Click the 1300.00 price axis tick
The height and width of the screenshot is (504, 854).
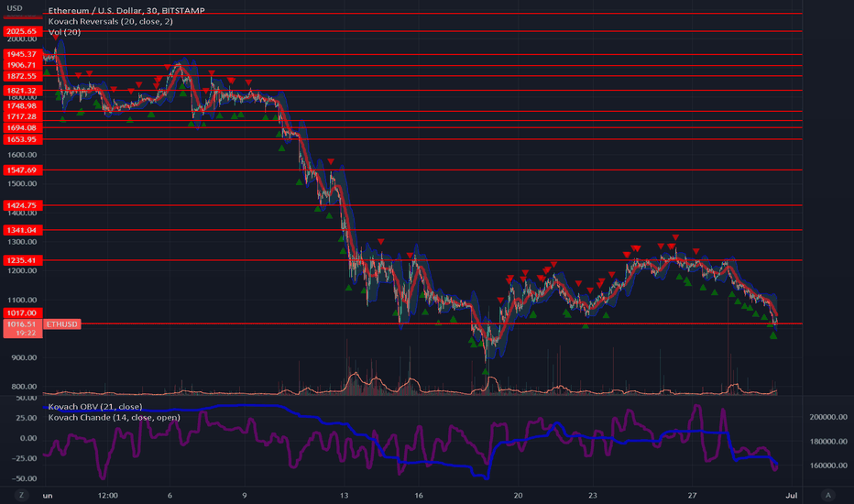(x=22, y=242)
